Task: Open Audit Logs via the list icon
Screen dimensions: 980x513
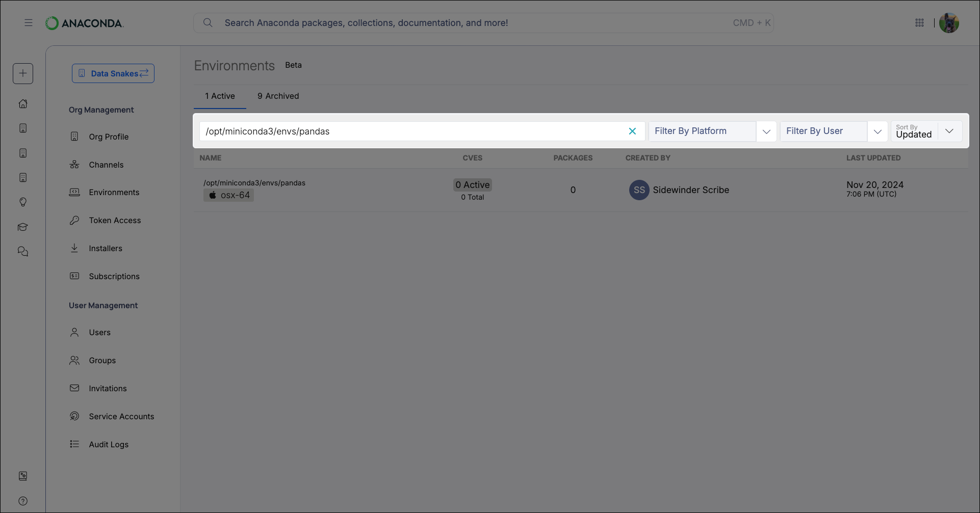Action: pyautogui.click(x=75, y=444)
